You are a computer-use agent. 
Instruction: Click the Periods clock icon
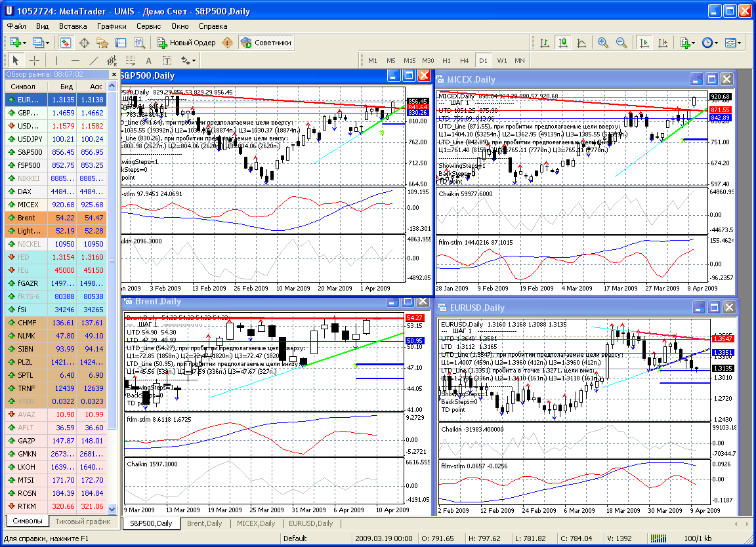tap(707, 43)
